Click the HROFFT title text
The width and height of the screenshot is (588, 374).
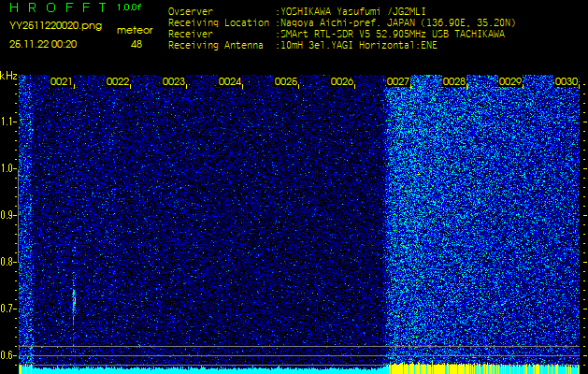click(58, 7)
